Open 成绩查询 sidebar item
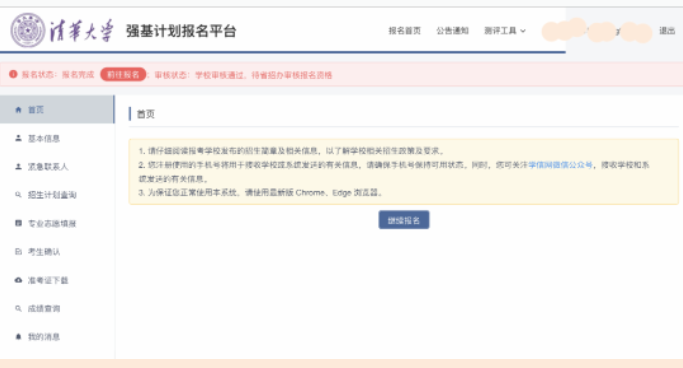This screenshot has height=368, width=683. [x=57, y=308]
